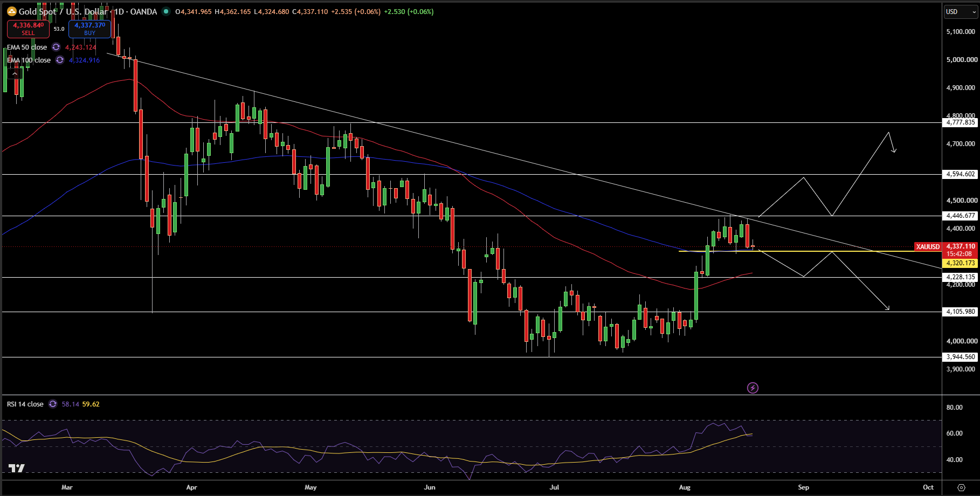Image resolution: width=980 pixels, height=496 pixels.
Task: Click the refresh icon beside RSI 14 close
Action: coord(53,404)
